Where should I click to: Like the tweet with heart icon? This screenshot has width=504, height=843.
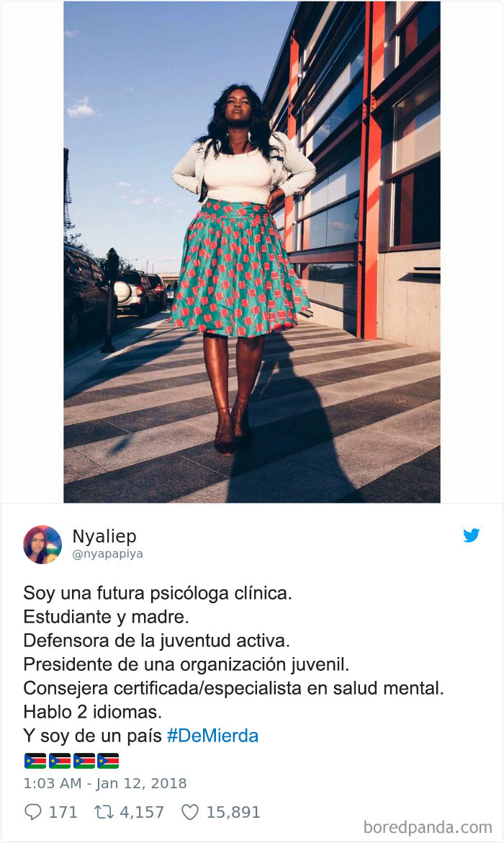(189, 812)
